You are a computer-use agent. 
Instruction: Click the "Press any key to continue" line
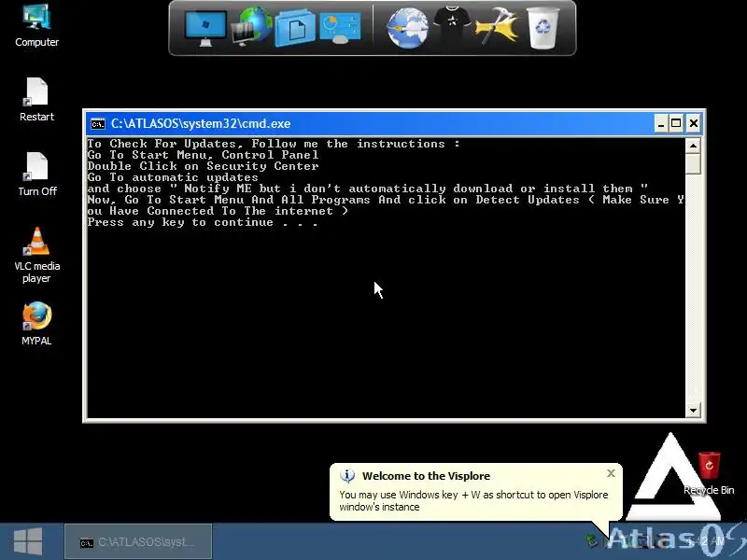(203, 222)
